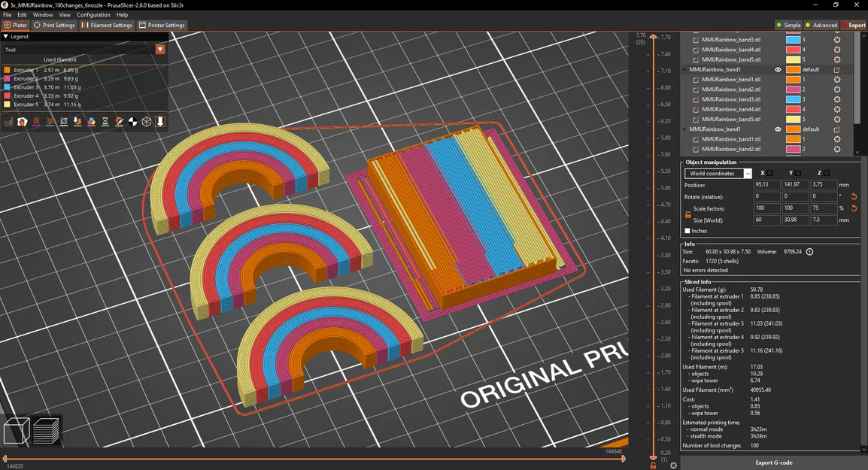The height and width of the screenshot is (470, 868).
Task: Click the Z position input field
Action: point(822,185)
